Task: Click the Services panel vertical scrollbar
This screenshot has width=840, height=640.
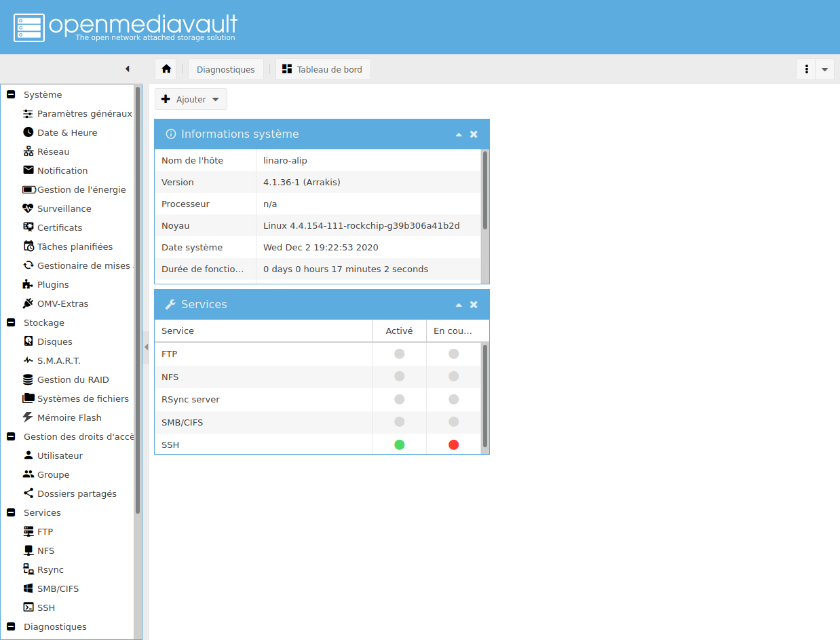Action: point(484,396)
